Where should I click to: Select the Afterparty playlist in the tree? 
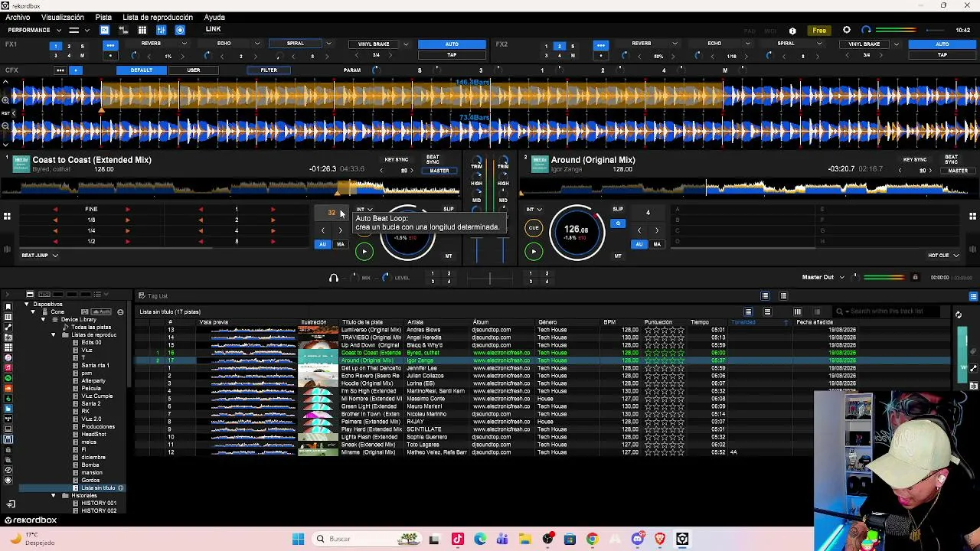[93, 381]
